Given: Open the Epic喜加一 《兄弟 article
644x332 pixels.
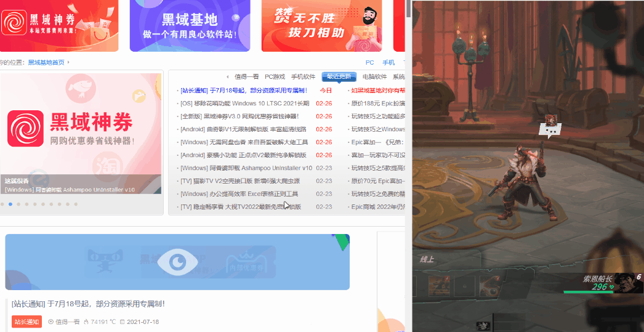Looking at the screenshot, I should tap(378, 142).
